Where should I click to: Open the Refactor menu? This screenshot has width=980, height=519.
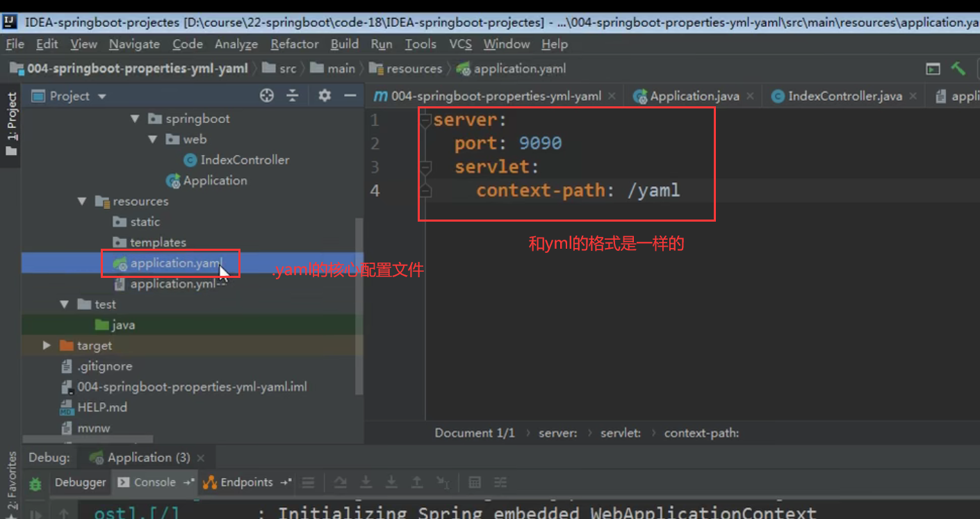[294, 44]
